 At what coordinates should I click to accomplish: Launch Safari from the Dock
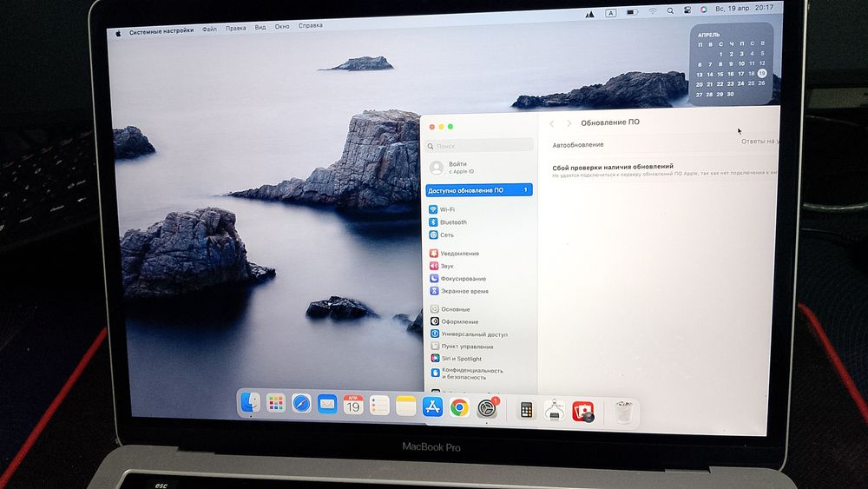[x=302, y=404]
